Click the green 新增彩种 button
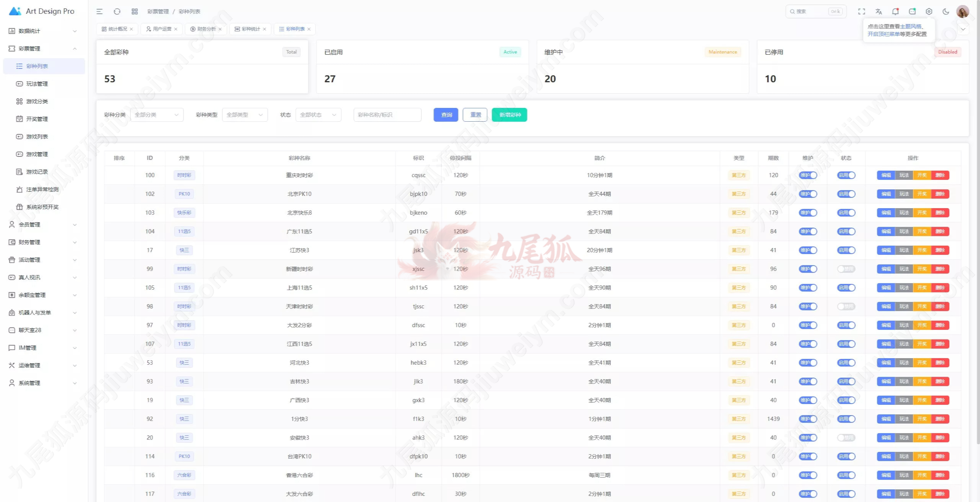The width and height of the screenshot is (980, 502). pos(510,115)
